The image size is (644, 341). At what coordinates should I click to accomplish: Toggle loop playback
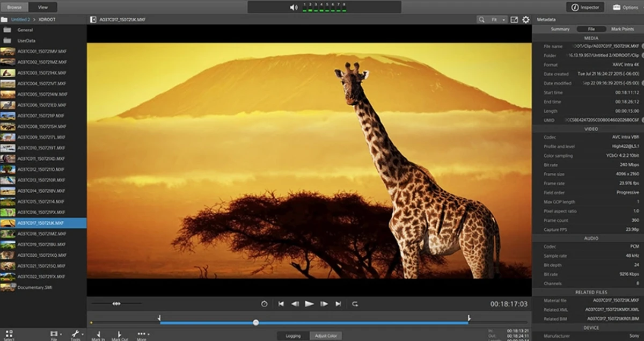355,303
